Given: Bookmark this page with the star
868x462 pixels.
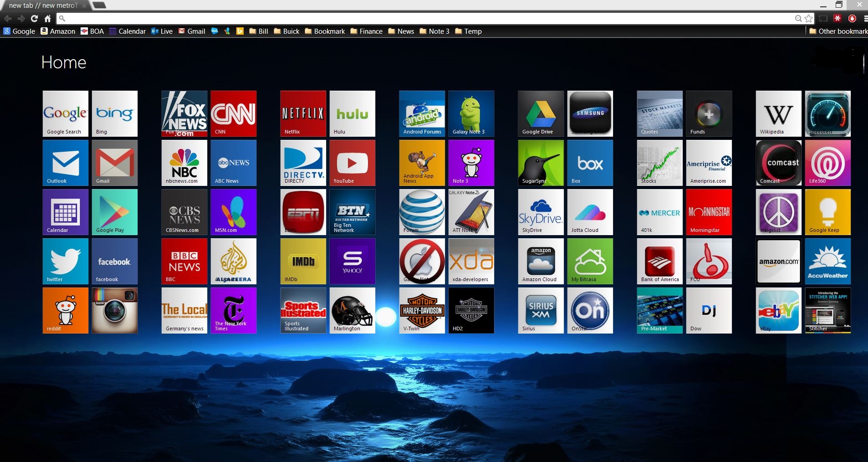Looking at the screenshot, I should tap(808, 18).
